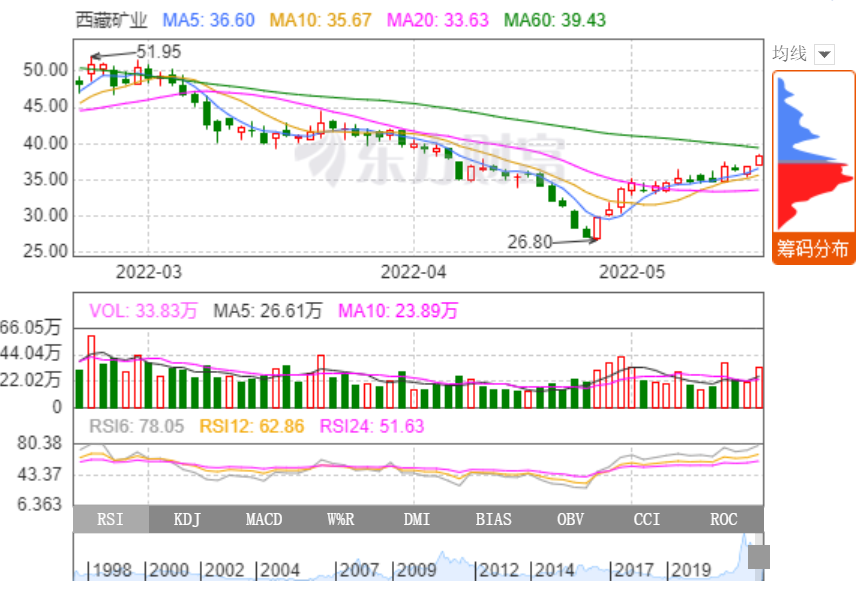Click the gray timeline slider handle
The width and height of the screenshot is (867, 590).
tap(759, 557)
